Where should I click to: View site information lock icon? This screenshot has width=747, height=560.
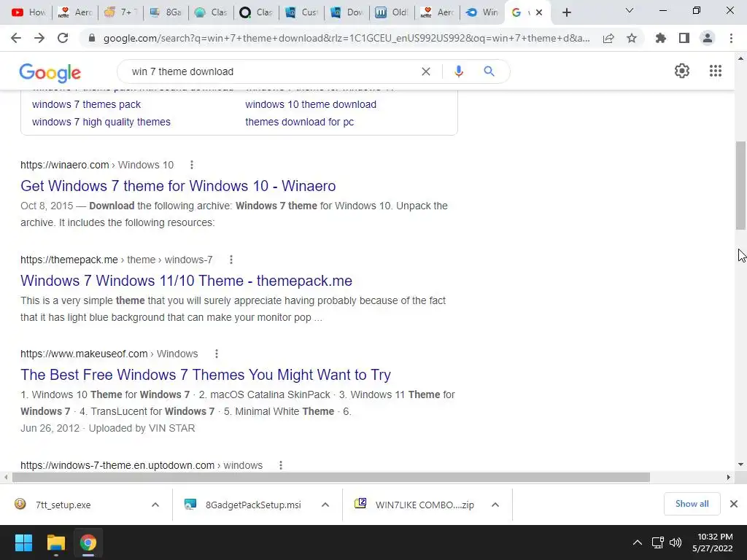click(92, 38)
